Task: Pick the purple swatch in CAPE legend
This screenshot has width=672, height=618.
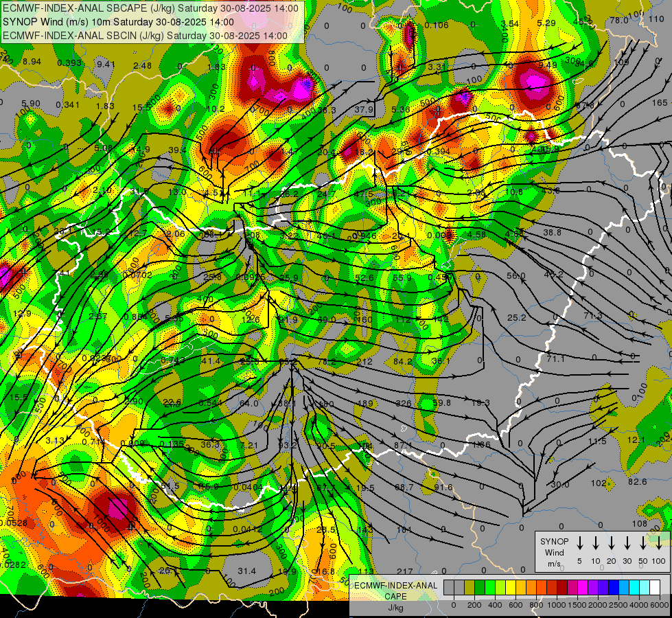Action: [594, 588]
